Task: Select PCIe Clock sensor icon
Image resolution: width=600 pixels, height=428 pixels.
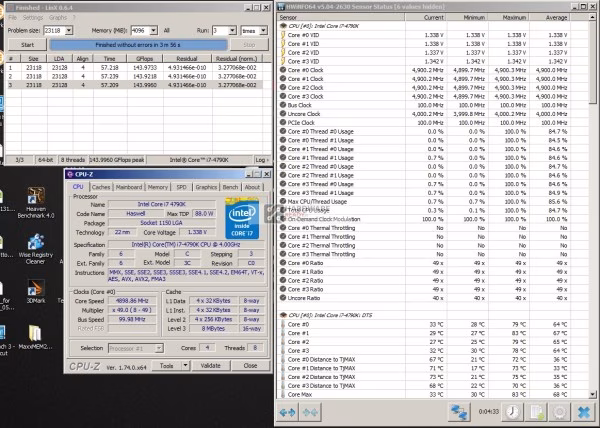Action: tap(283, 122)
